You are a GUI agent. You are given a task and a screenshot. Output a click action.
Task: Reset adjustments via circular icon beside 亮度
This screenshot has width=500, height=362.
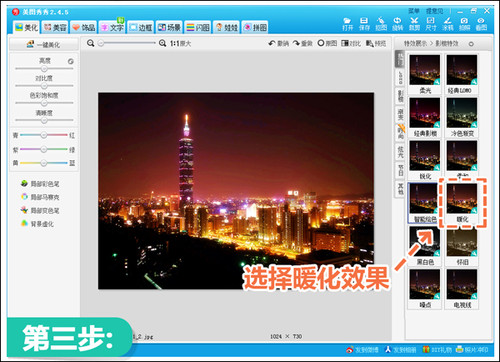coord(71,61)
